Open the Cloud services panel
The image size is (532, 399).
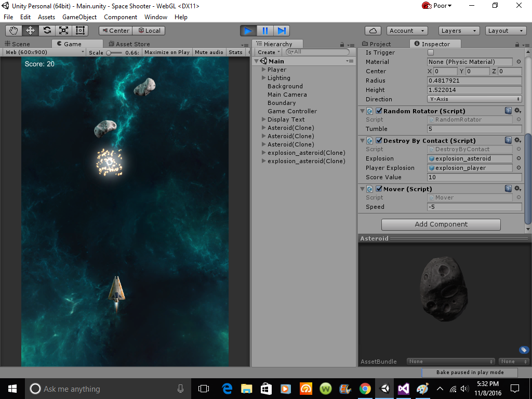pos(373,31)
